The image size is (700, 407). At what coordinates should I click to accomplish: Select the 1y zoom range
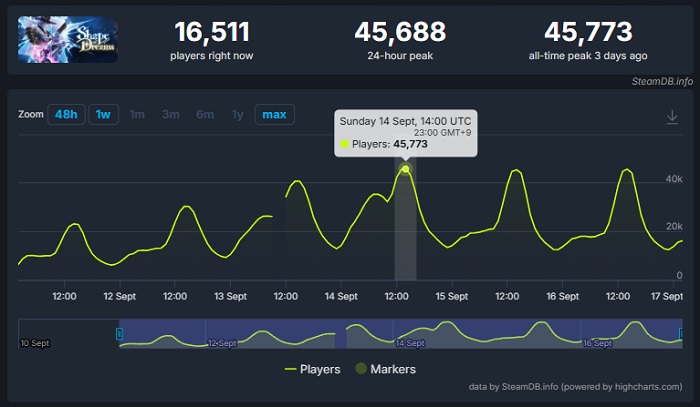pos(237,114)
